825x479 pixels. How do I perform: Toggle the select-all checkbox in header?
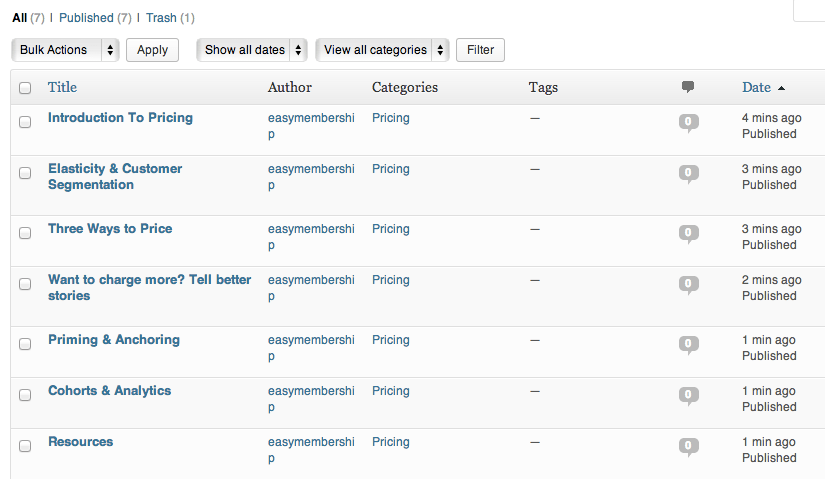pyautogui.click(x=25, y=88)
